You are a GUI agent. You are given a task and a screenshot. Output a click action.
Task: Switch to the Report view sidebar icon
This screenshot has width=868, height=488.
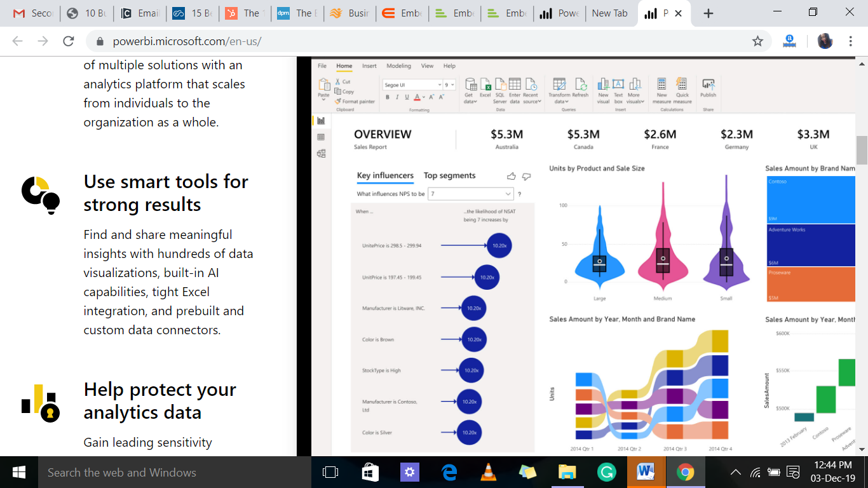321,121
